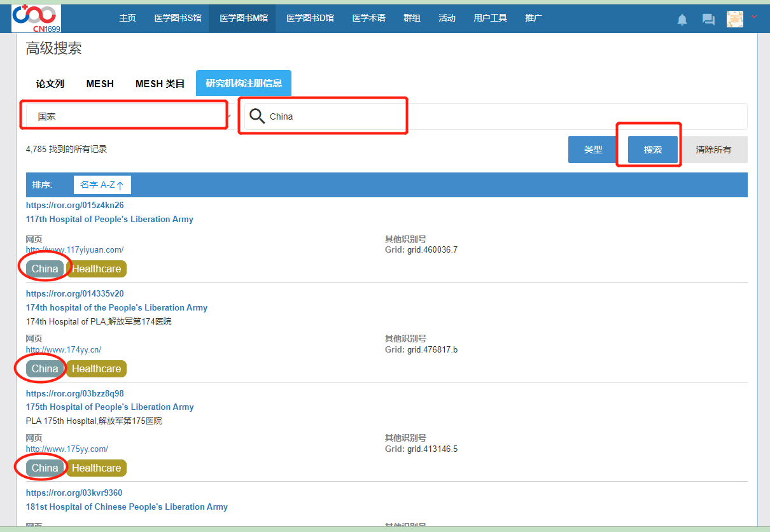
Task: Open the chat messages icon
Action: pos(708,20)
